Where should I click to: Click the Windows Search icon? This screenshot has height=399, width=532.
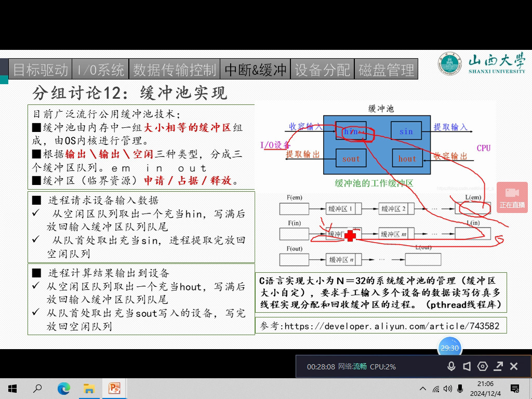(37, 388)
